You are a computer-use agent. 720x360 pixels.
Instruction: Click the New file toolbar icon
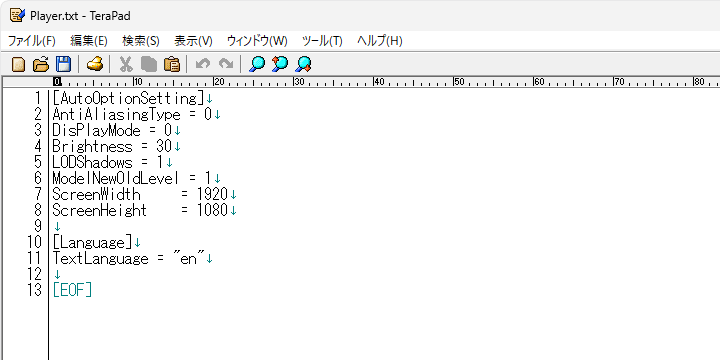[18, 64]
